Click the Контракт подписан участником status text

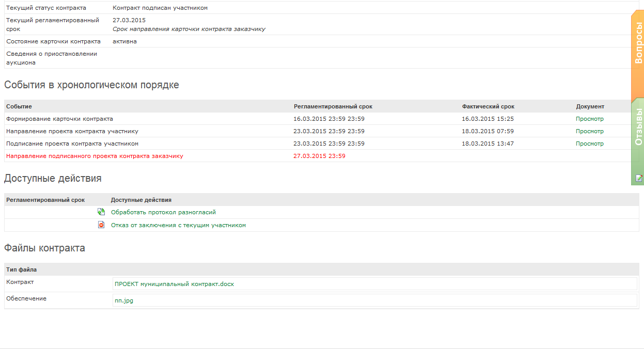pos(160,8)
